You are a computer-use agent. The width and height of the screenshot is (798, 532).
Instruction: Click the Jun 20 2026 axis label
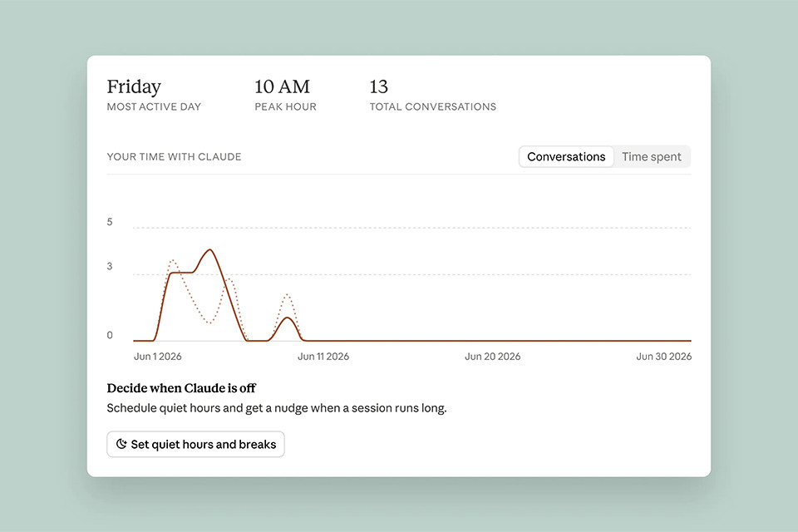click(x=493, y=357)
